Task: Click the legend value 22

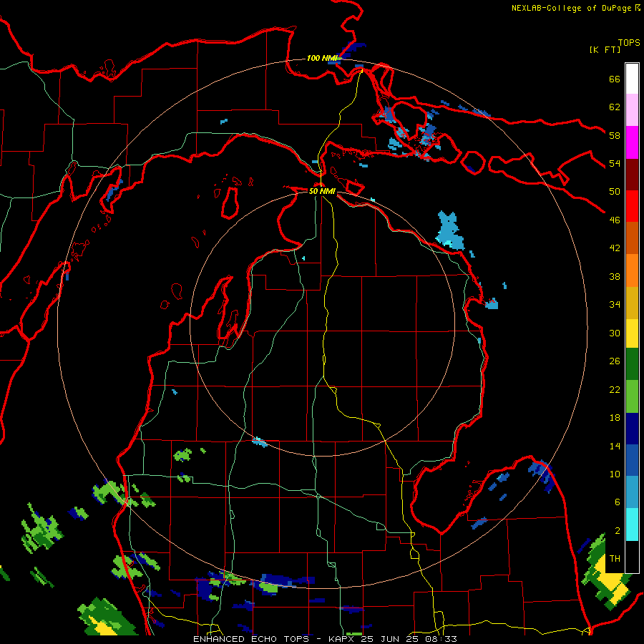Action: tap(615, 389)
